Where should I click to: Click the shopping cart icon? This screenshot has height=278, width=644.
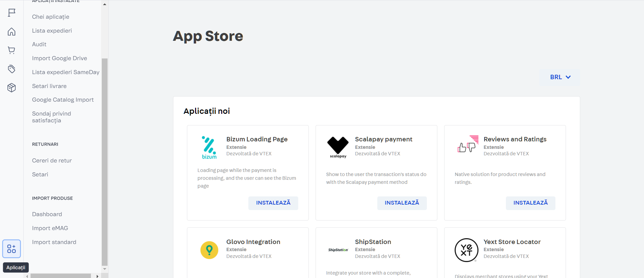click(x=12, y=50)
